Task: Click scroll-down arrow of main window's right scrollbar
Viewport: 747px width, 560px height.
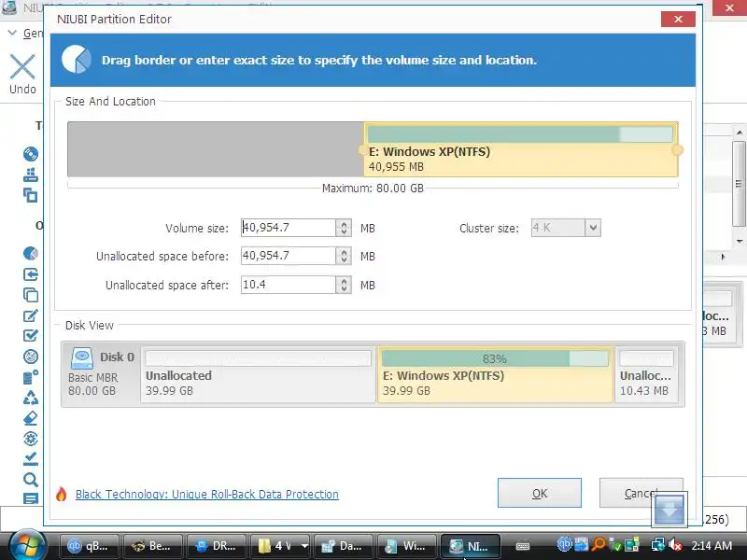Action: coord(740,241)
